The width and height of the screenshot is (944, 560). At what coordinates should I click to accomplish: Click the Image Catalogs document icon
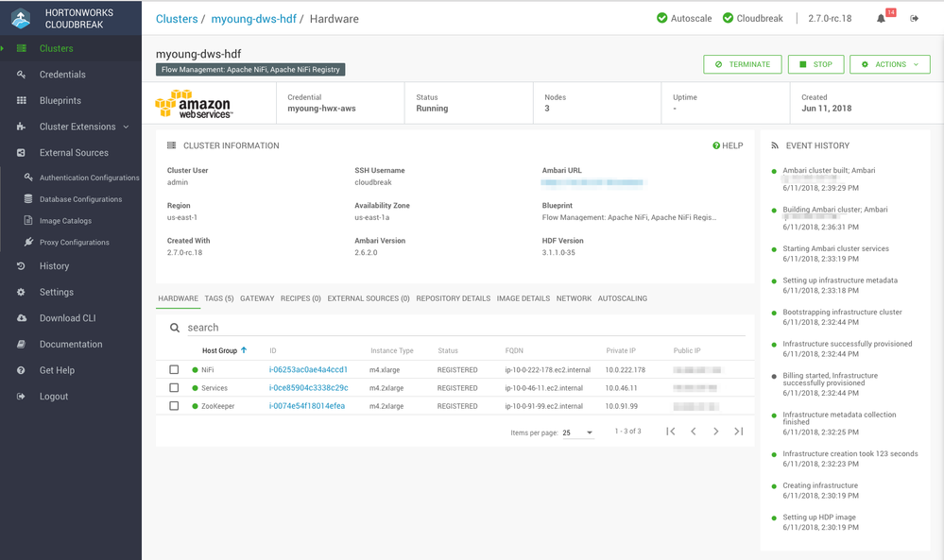point(28,221)
